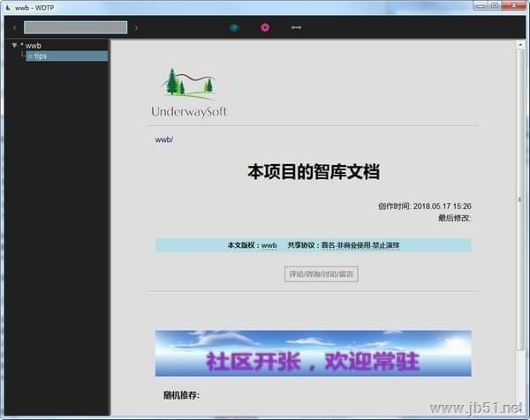Click the WDTP app icon in title bar

click(x=8, y=6)
